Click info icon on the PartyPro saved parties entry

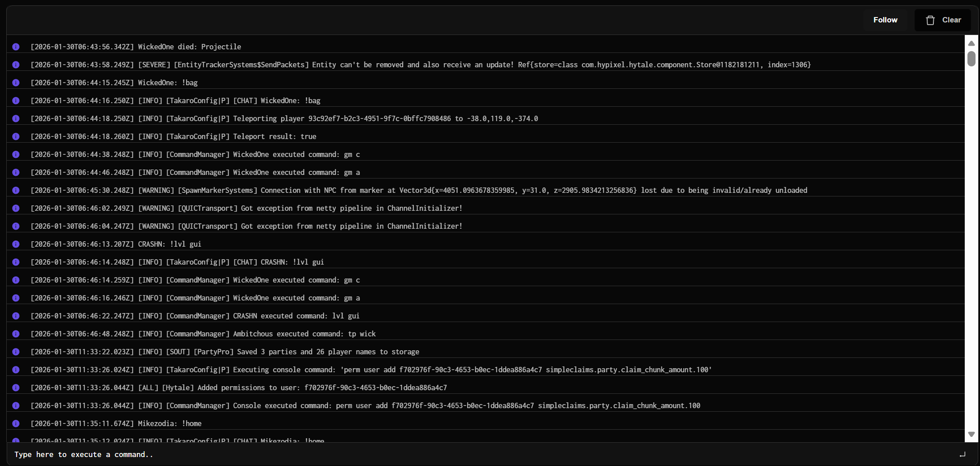pos(16,352)
